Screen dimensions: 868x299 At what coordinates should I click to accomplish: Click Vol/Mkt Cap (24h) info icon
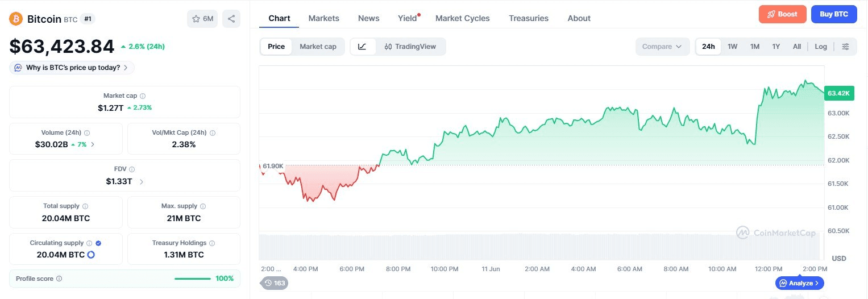coord(213,132)
